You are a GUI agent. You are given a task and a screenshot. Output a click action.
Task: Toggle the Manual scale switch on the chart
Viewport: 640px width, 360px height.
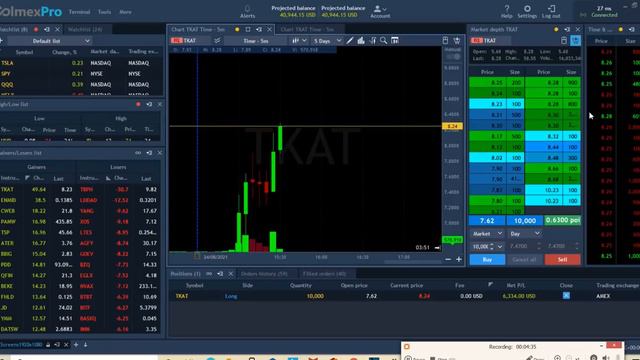pyautogui.click(x=453, y=57)
